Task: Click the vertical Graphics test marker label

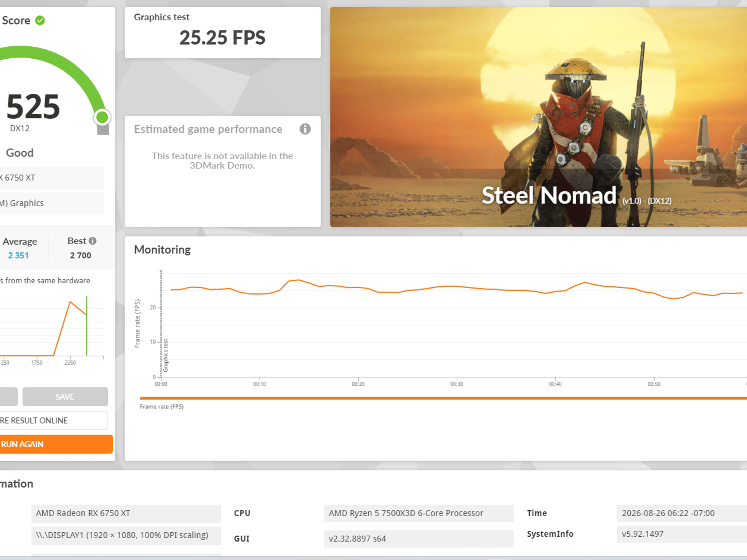Action: point(166,355)
